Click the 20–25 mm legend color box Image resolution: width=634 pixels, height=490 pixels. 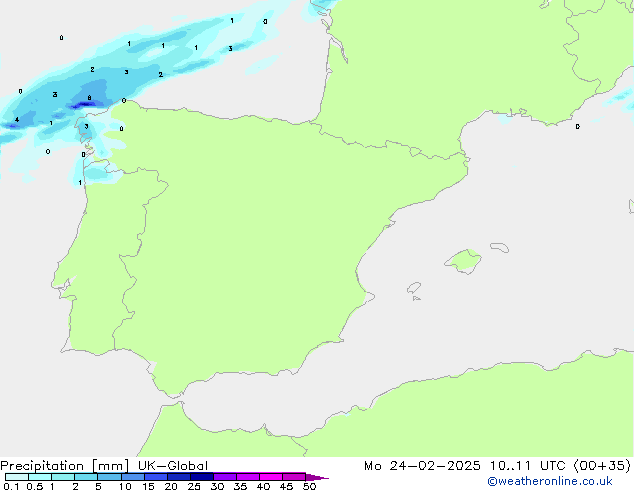(x=179, y=477)
